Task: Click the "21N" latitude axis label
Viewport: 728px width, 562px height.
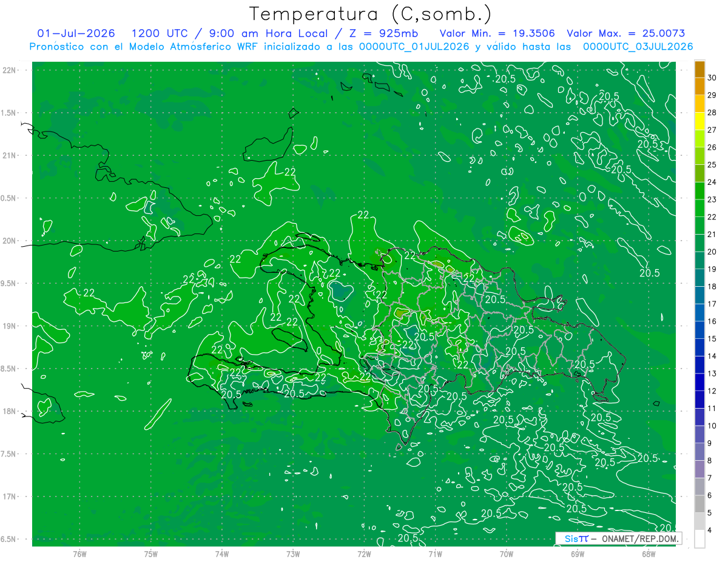Action: 10,156
